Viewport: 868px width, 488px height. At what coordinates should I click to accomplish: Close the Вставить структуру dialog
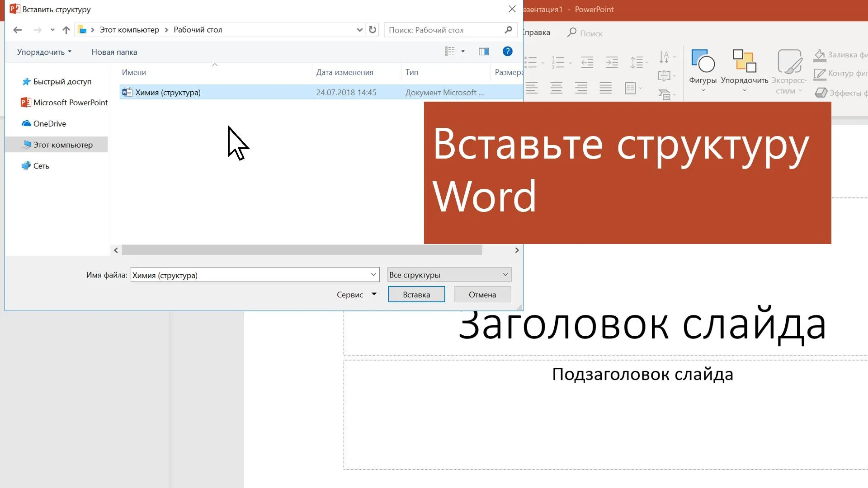pos(512,9)
